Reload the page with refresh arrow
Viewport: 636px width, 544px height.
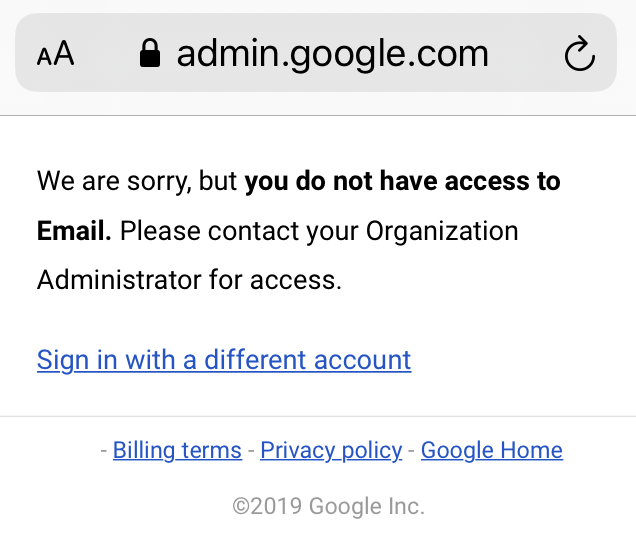pos(580,53)
